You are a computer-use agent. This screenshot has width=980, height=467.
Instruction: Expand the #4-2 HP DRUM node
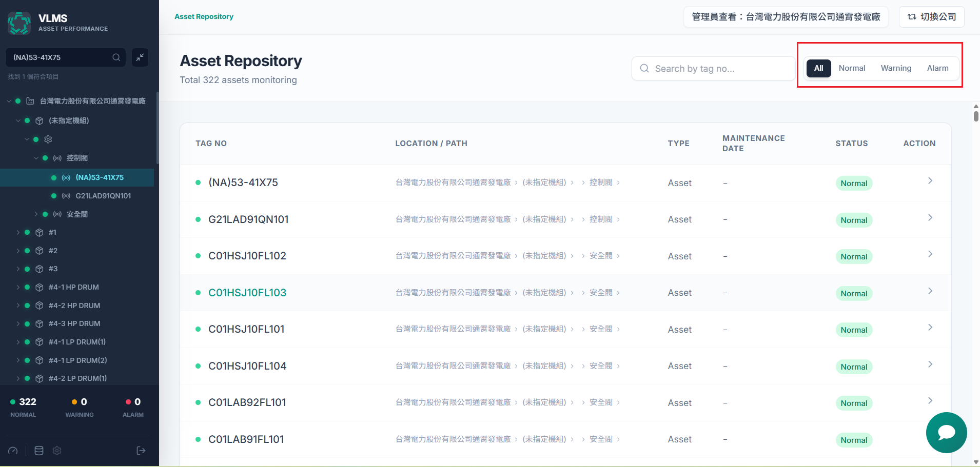click(18, 306)
